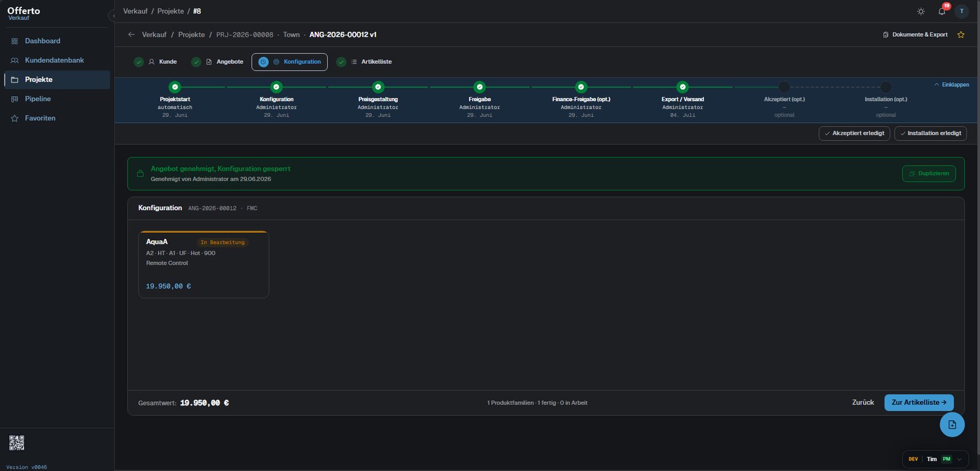Click the Freigabe timeline marker
This screenshot has width=980, height=471.
click(x=480, y=87)
